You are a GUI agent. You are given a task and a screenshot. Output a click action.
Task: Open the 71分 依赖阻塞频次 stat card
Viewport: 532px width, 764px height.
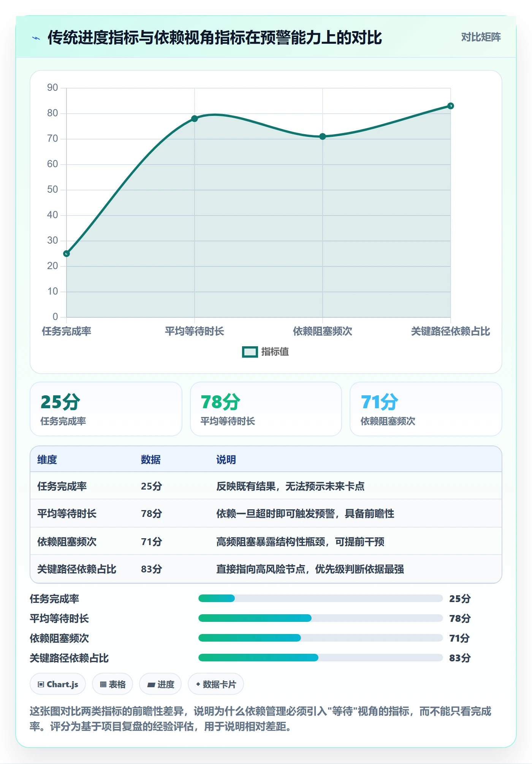(x=426, y=409)
